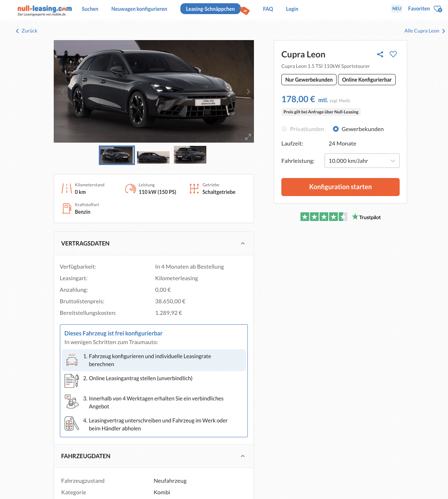Expand the car photo to fullscreen
The height and width of the screenshot is (499, 448).
tap(248, 137)
